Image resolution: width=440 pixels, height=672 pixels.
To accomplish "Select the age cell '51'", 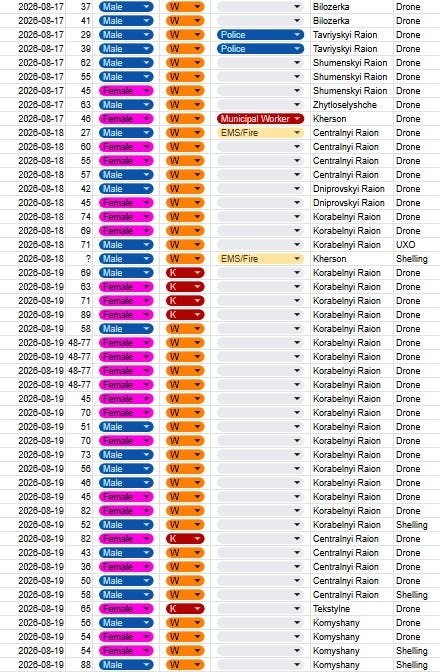I will pos(80,427).
